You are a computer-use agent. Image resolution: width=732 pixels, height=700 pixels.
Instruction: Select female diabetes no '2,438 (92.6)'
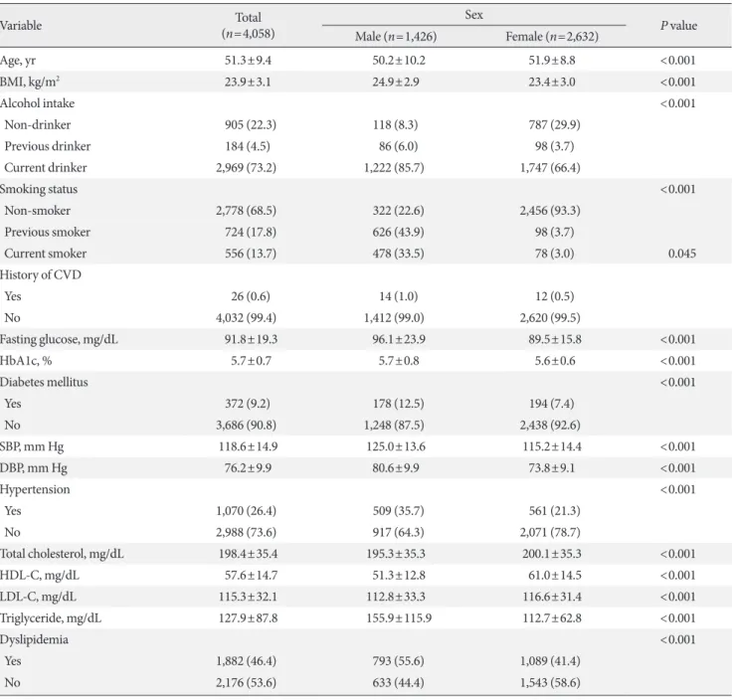(550, 426)
